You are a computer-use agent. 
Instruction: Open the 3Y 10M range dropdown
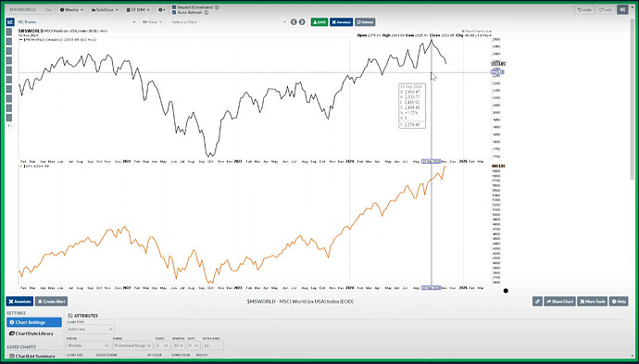coord(138,9)
